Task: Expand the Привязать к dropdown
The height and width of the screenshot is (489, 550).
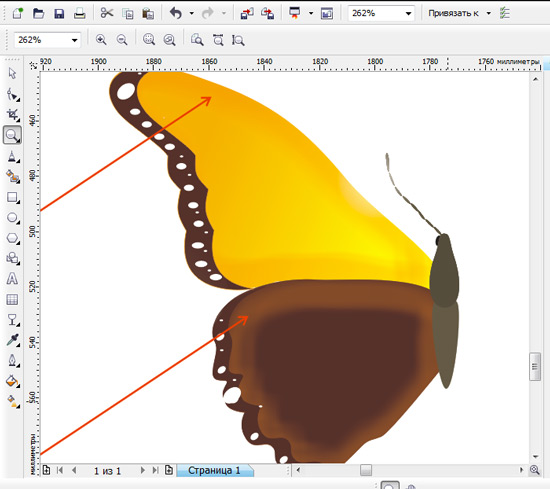Action: pyautogui.click(x=488, y=13)
